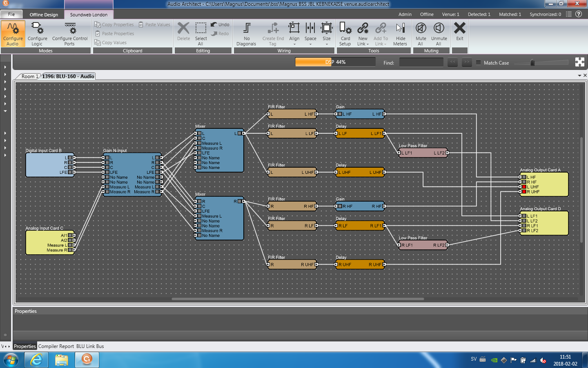
Task: Select the Gain N-Input block
Action: [132, 175]
